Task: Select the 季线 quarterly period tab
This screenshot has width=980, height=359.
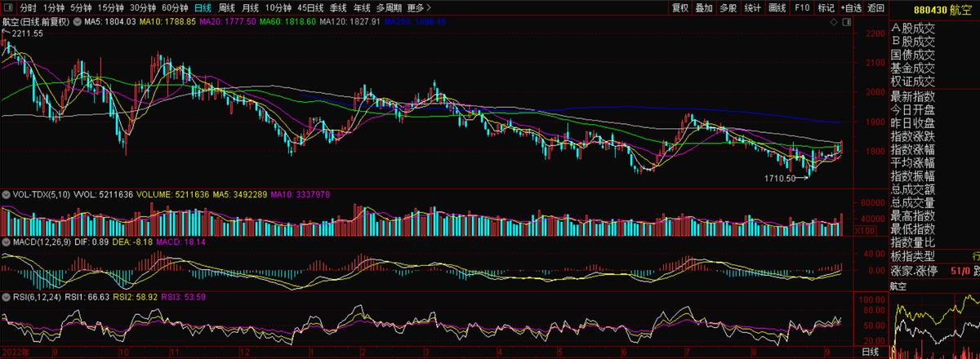Action: click(339, 7)
